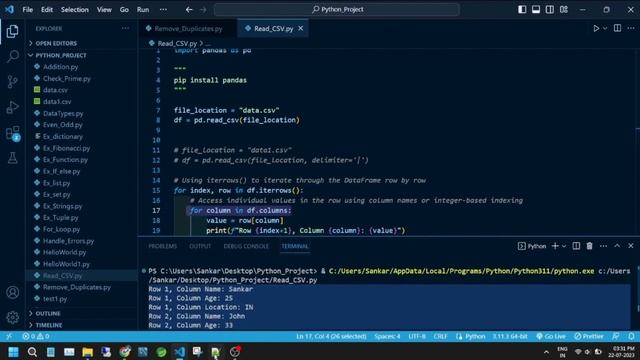This screenshot has height=360, width=640.
Task: Close the terminal panel
Action: coord(631,246)
